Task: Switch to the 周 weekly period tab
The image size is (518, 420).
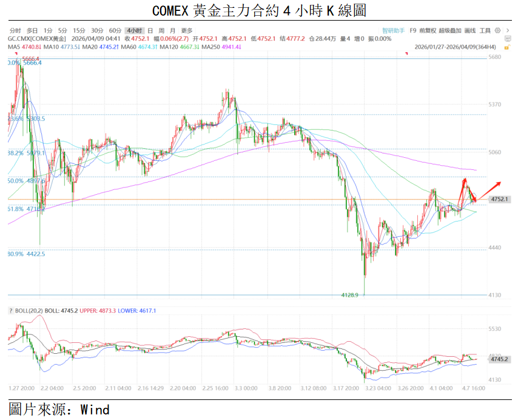Action: [x=161, y=30]
